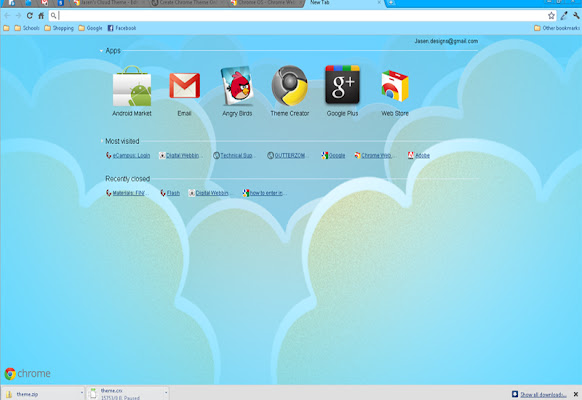
Task: Close the New Tab tab
Action: tap(379, 3)
